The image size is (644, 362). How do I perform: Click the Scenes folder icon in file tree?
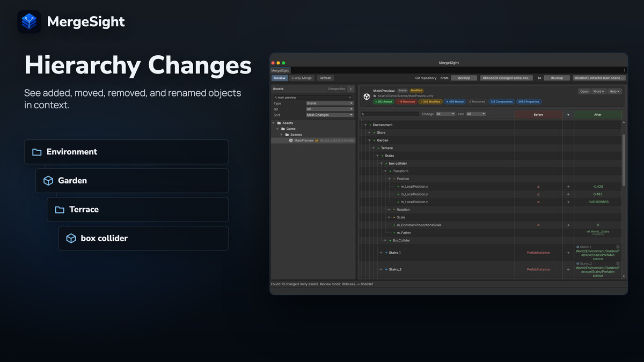[x=287, y=135]
